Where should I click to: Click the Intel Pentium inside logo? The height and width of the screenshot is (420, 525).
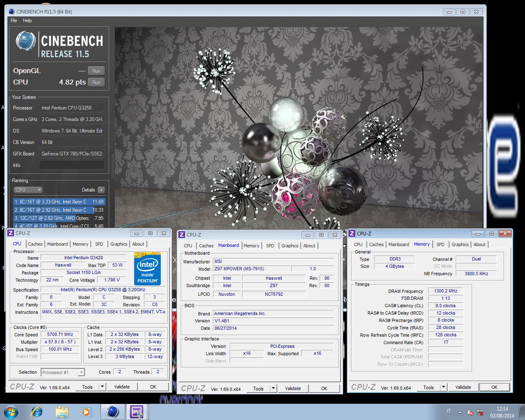(x=148, y=269)
